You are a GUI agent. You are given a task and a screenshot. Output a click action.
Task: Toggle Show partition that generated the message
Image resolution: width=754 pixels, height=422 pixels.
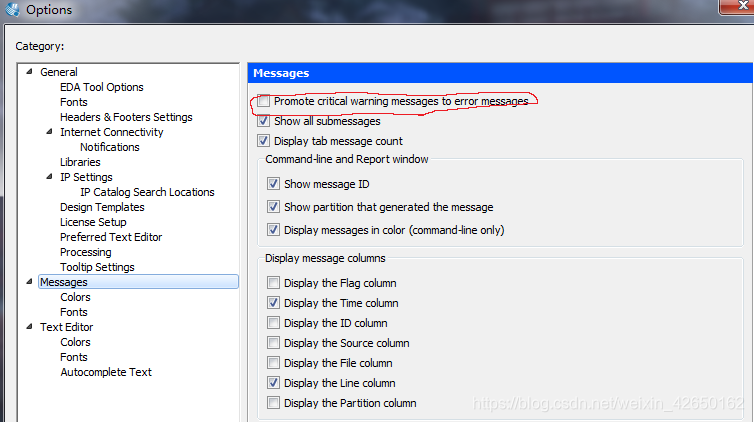[274, 207]
